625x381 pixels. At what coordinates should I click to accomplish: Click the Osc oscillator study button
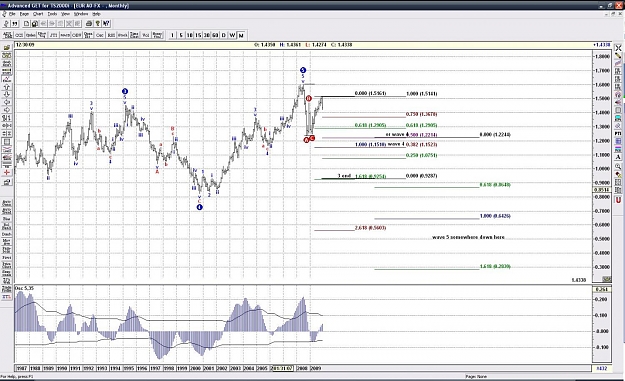click(x=100, y=35)
